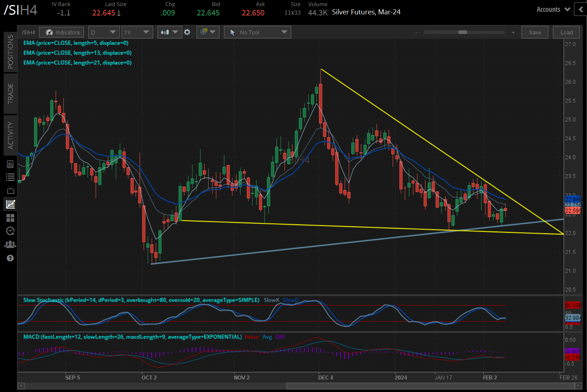This screenshot has height=392, width=587.
Task: Switch to the POSITIONS side tab
Action: coord(10,52)
